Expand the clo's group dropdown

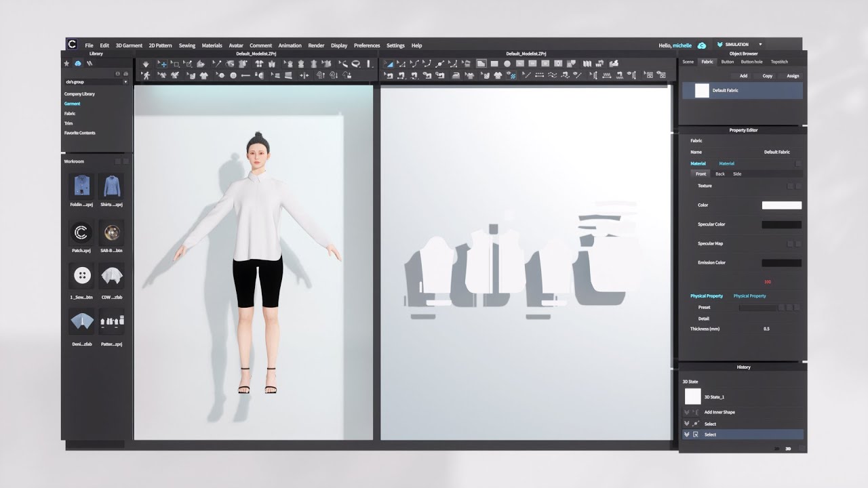[x=125, y=82]
